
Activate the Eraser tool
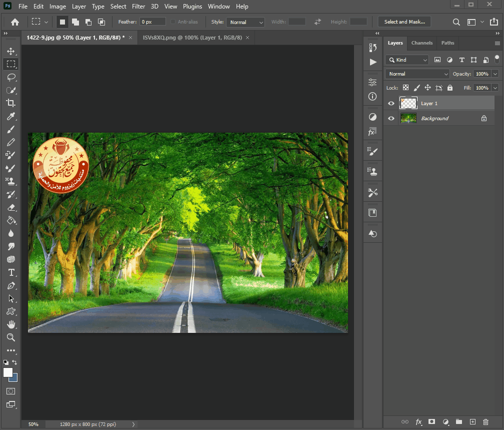(x=11, y=207)
